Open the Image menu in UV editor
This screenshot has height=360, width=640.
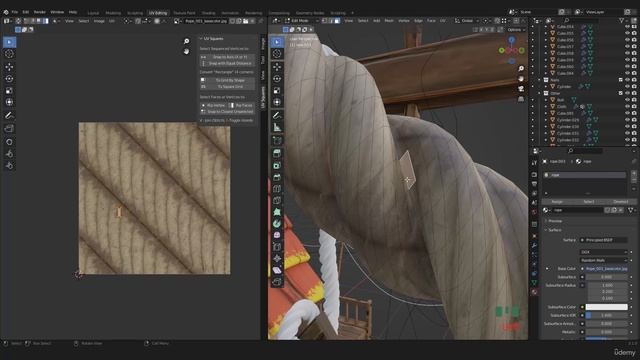(99, 21)
